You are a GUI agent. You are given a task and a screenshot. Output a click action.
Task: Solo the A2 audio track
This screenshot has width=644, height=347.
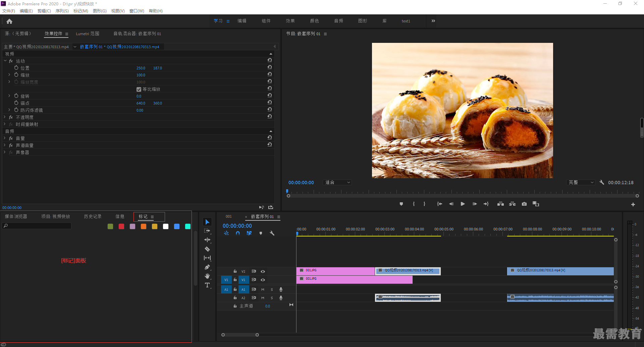[x=272, y=298]
